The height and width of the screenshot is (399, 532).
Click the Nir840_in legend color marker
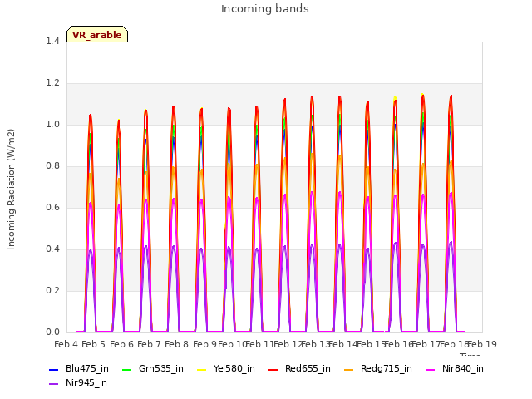pos(431,369)
